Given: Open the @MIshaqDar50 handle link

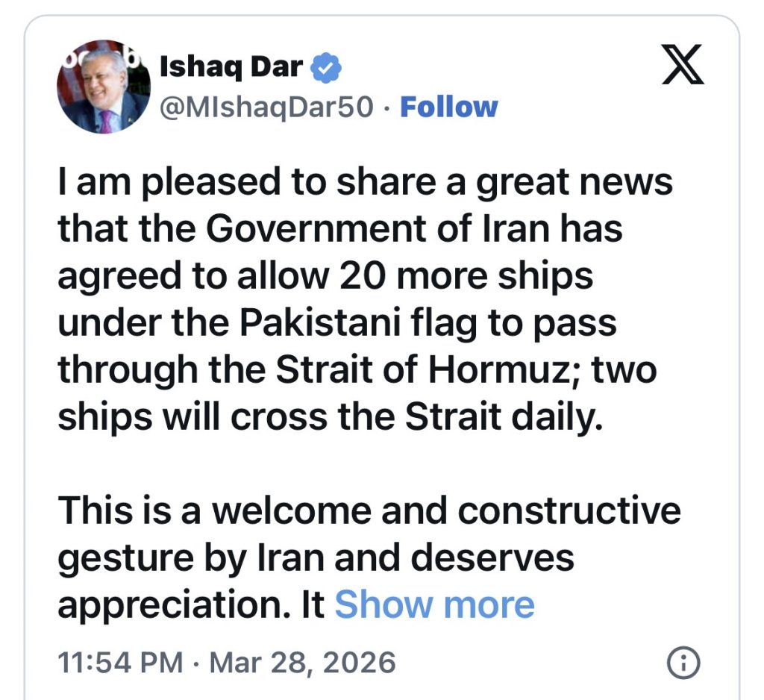Looking at the screenshot, I should pos(267,107).
